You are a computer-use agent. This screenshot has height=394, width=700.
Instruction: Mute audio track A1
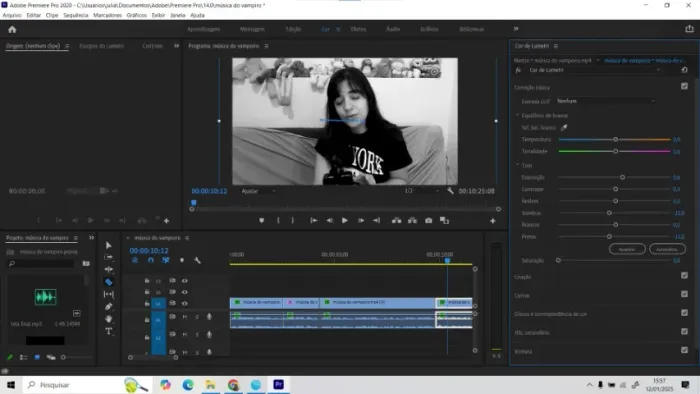coord(184,317)
